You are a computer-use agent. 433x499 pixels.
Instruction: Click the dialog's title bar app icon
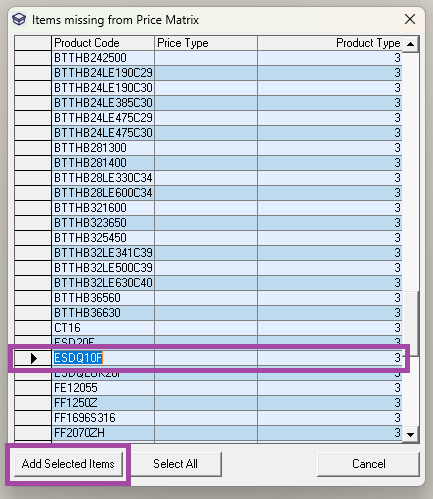pos(19,19)
